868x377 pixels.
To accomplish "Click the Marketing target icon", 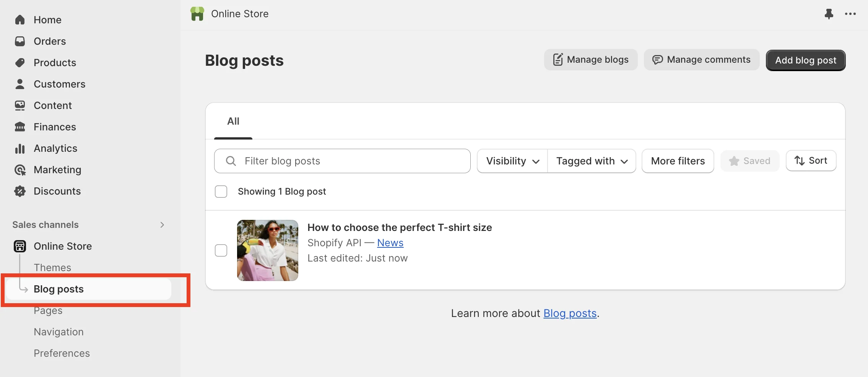I will pyautogui.click(x=20, y=170).
